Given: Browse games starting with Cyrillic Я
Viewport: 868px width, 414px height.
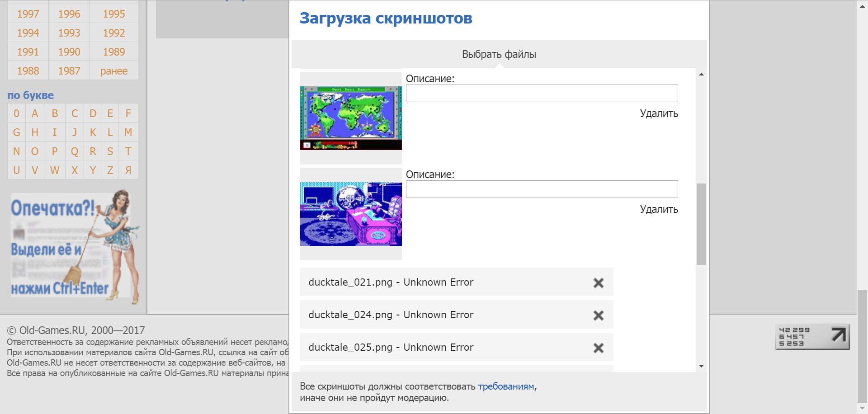Looking at the screenshot, I should 128,170.
